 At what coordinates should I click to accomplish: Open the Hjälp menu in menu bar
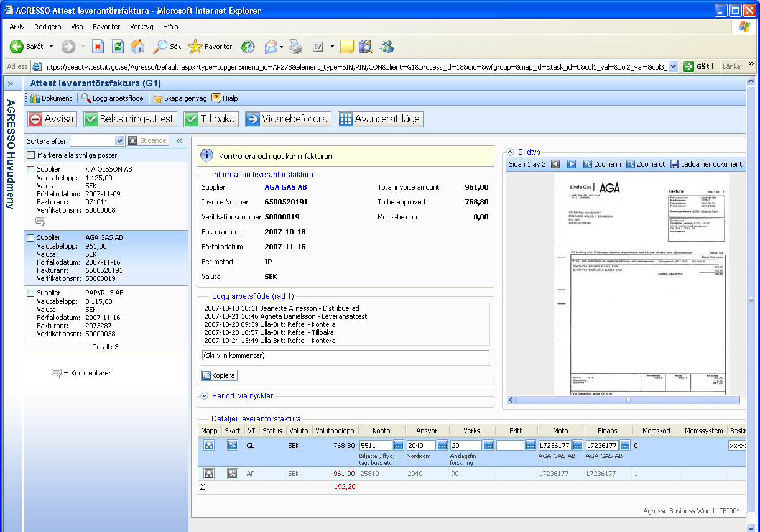(170, 27)
